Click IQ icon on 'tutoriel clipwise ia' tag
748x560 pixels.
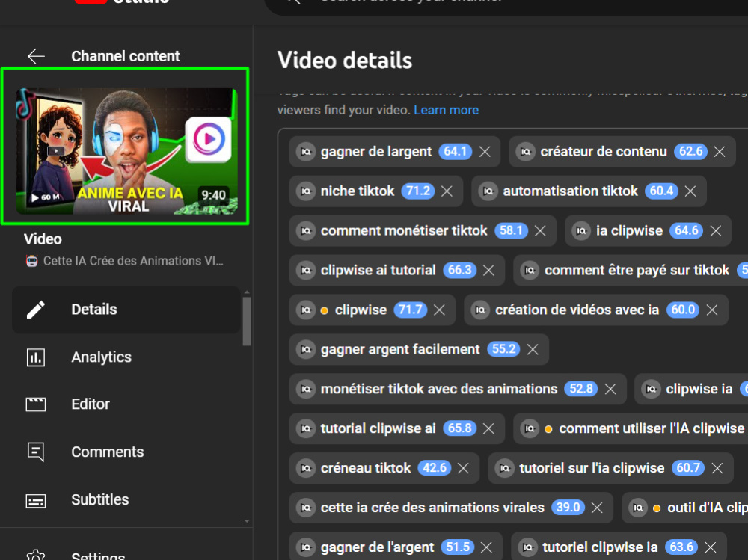point(527,547)
